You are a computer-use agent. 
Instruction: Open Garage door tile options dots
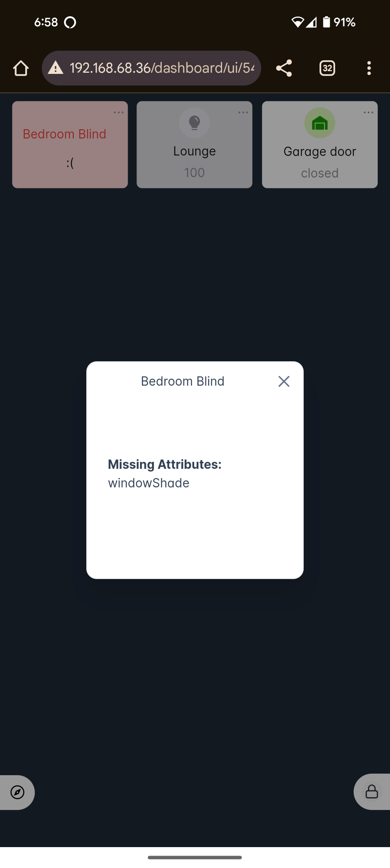tap(369, 113)
